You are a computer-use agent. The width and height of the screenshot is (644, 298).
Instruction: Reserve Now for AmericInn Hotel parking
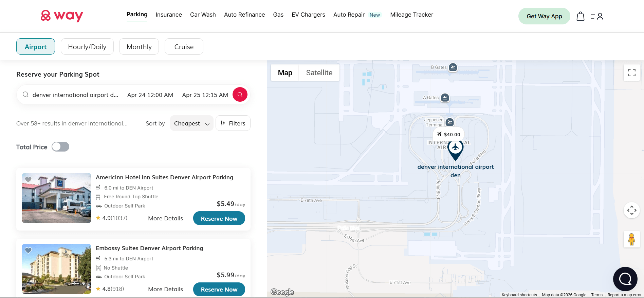pyautogui.click(x=219, y=219)
